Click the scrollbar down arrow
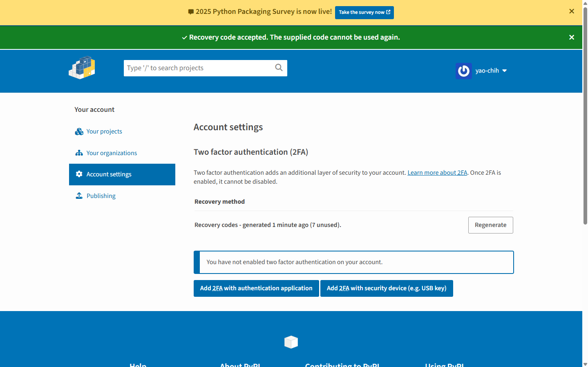The image size is (588, 367). (x=585, y=364)
